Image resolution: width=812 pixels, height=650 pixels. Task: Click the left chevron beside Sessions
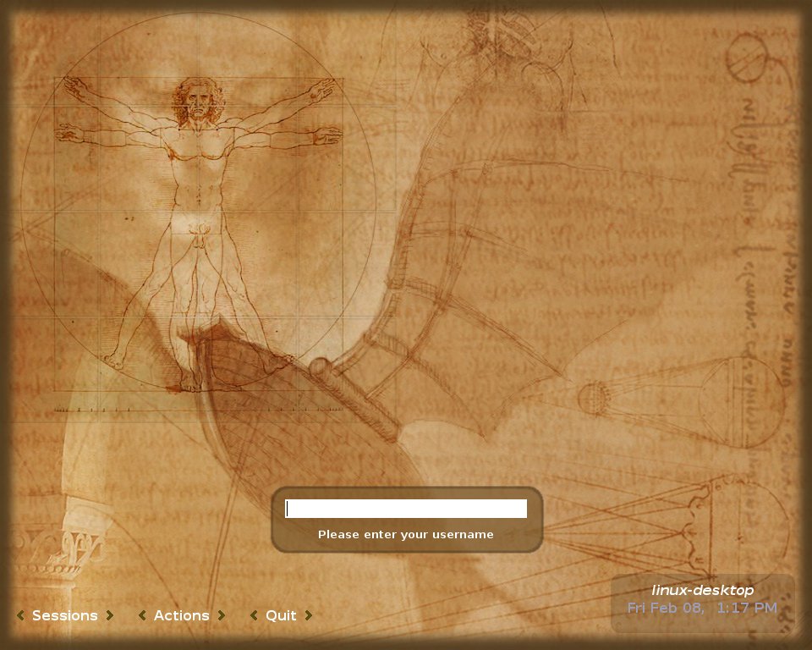coord(20,615)
